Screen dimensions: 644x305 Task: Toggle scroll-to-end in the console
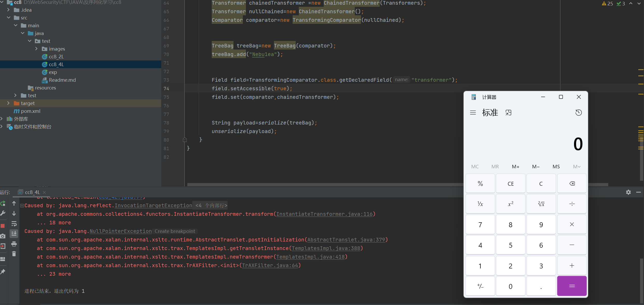pyautogui.click(x=14, y=234)
